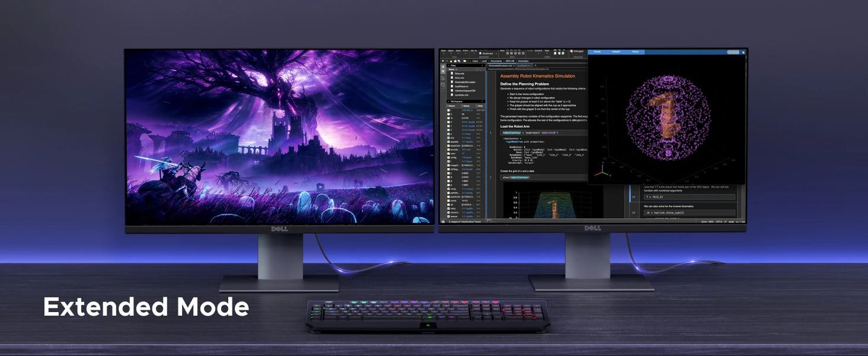The image size is (868, 356).
Task: Click the Print toolbar button
Action: [465, 52]
